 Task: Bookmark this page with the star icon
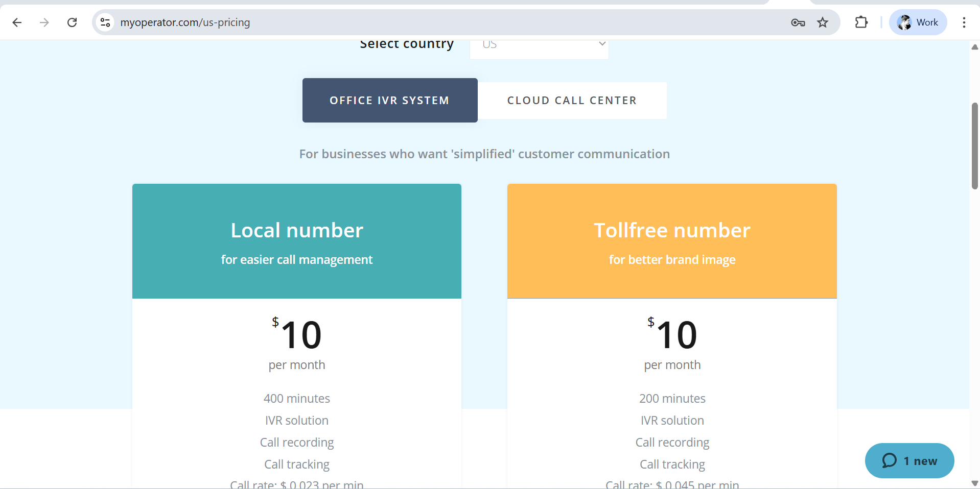coord(823,22)
